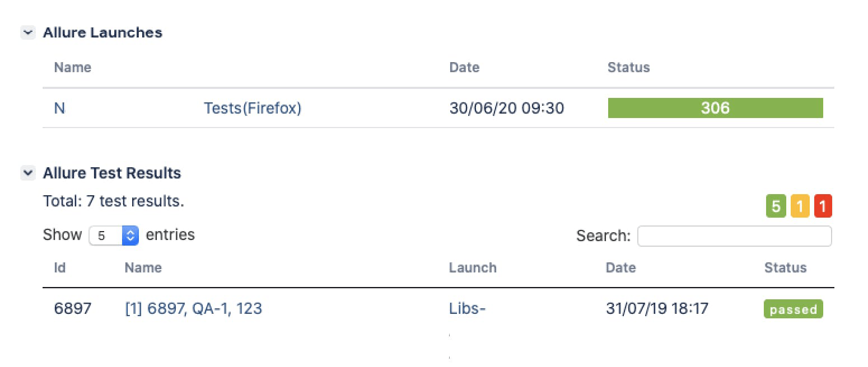Click the green passed status badge for test 6897
The image size is (868, 367).
793,308
